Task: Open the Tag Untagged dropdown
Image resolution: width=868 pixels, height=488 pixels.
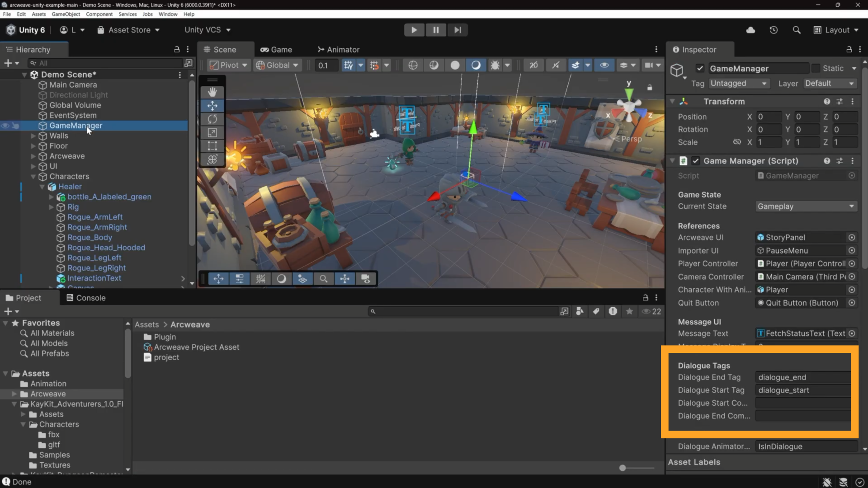Action: coord(738,84)
